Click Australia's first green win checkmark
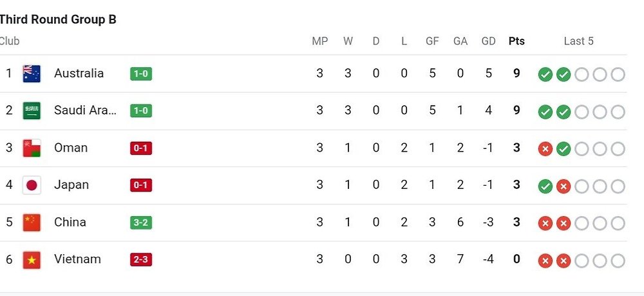The width and height of the screenshot is (644, 296). (545, 75)
